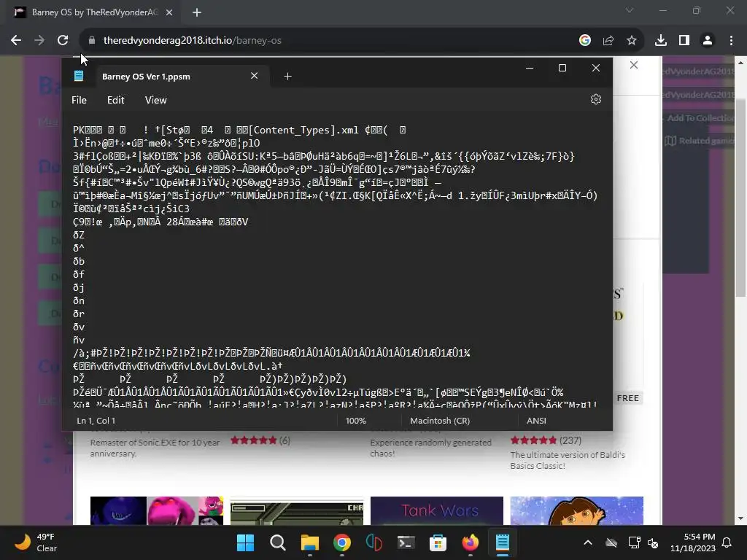Open the View menu in Notepad
This screenshot has width=747, height=560.
[x=156, y=100]
